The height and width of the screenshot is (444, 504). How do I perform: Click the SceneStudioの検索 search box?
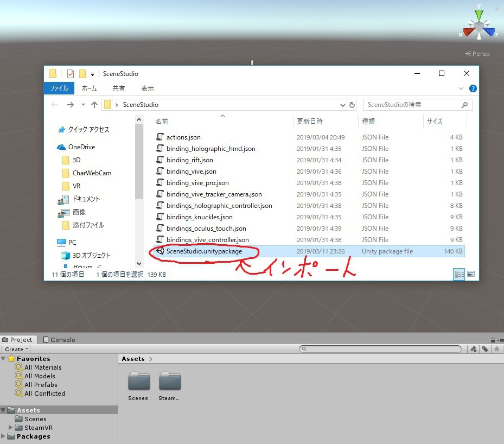click(x=418, y=105)
